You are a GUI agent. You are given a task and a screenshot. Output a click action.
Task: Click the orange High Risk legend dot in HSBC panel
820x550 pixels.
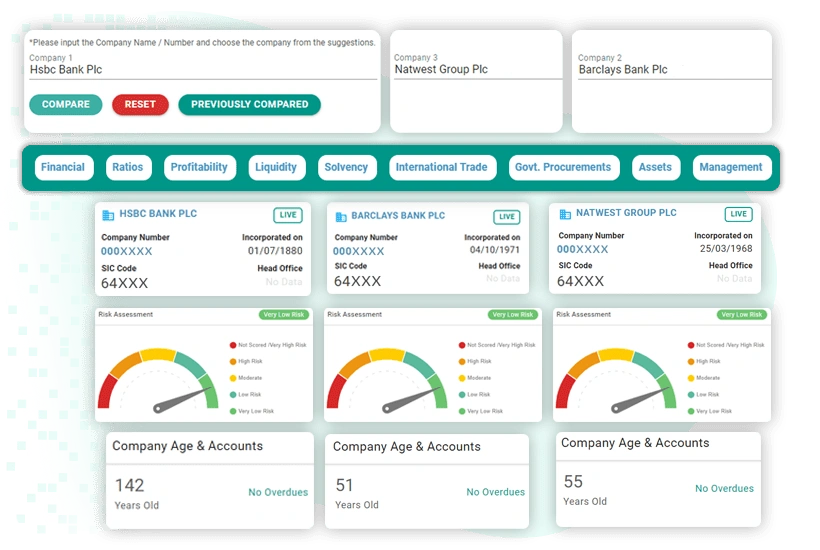point(233,361)
